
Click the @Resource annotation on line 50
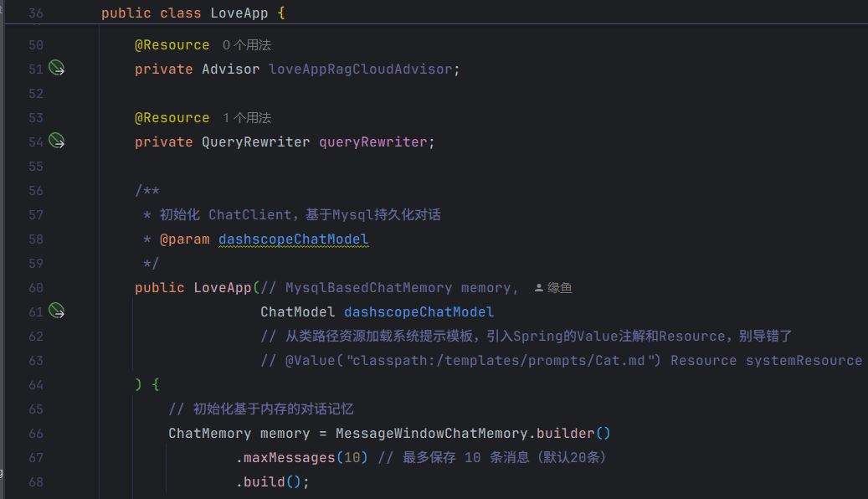click(172, 45)
